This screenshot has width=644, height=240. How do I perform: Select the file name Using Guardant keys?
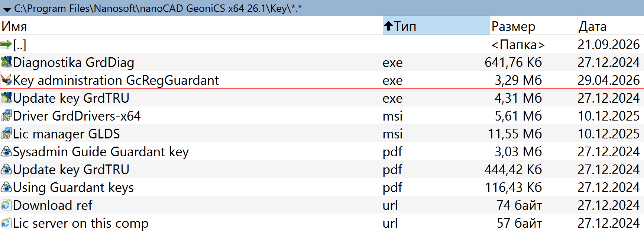pyautogui.click(x=73, y=188)
